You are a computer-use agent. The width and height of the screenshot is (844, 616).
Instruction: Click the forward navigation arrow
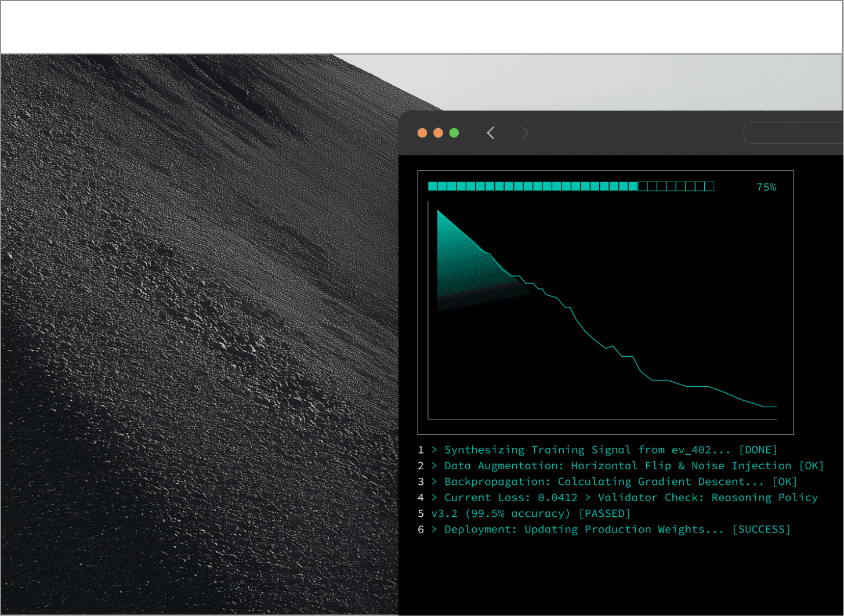(525, 133)
